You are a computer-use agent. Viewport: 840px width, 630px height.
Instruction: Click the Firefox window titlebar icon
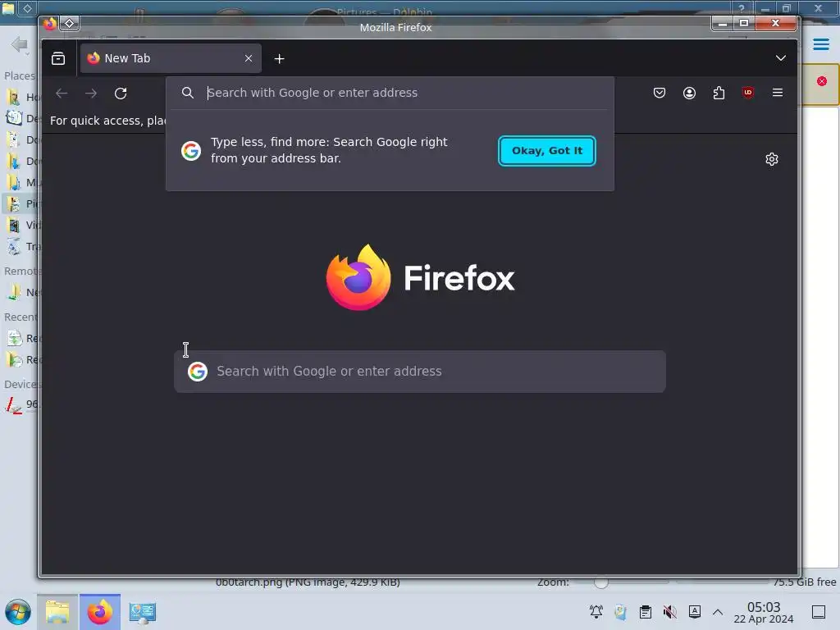[50, 24]
